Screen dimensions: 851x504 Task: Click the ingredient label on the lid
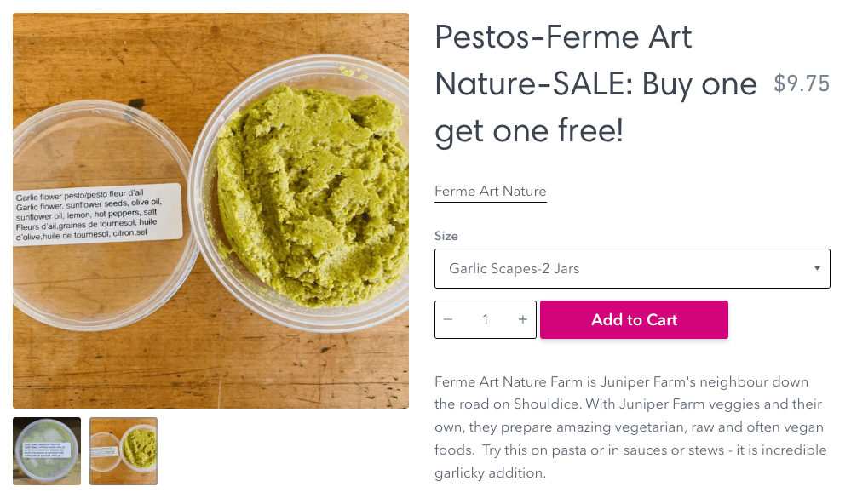click(x=97, y=213)
